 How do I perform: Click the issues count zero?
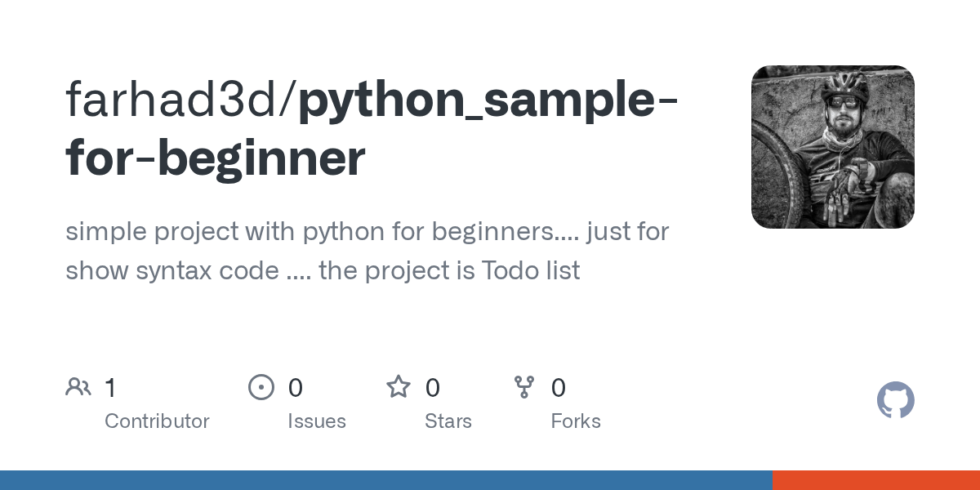tap(295, 388)
